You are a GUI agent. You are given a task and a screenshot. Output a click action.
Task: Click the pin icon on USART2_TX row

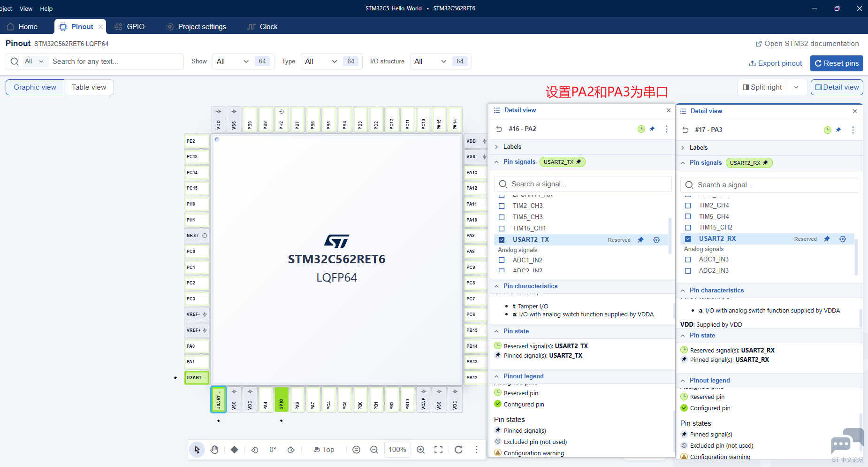click(x=640, y=239)
